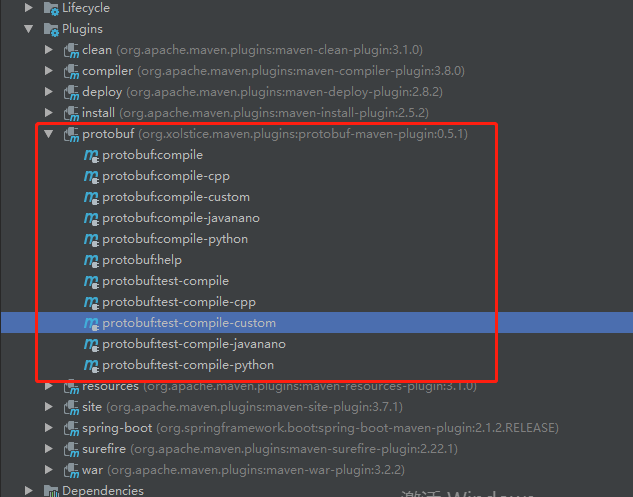The height and width of the screenshot is (497, 633).
Task: Expand the Dependencies node arrow
Action: (28, 491)
